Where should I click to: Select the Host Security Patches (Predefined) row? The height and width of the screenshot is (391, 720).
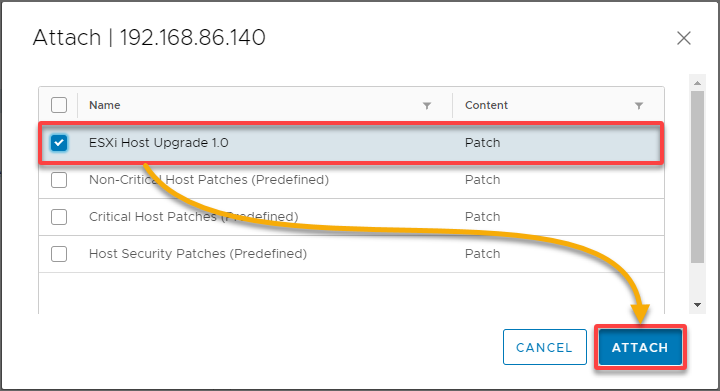(x=351, y=254)
